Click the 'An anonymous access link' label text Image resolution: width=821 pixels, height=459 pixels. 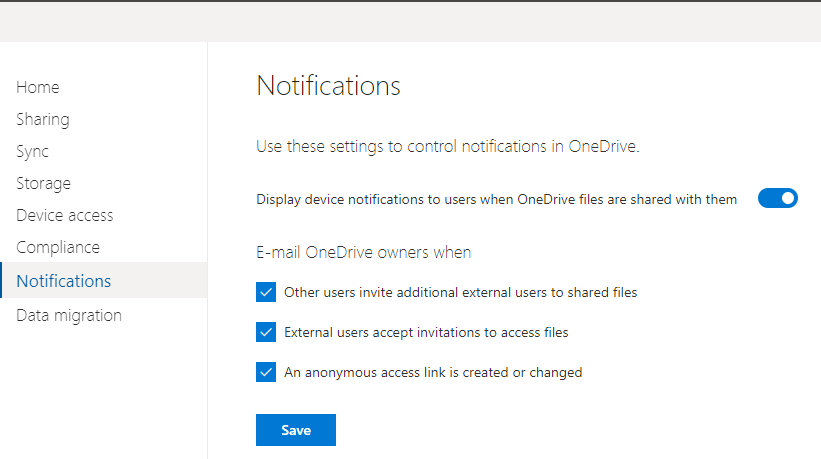coord(433,372)
